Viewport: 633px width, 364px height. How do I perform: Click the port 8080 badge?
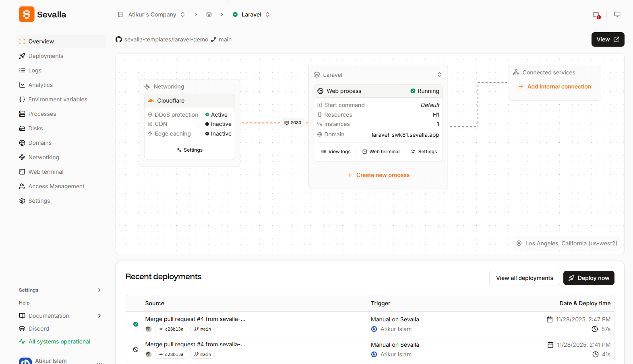coord(293,123)
